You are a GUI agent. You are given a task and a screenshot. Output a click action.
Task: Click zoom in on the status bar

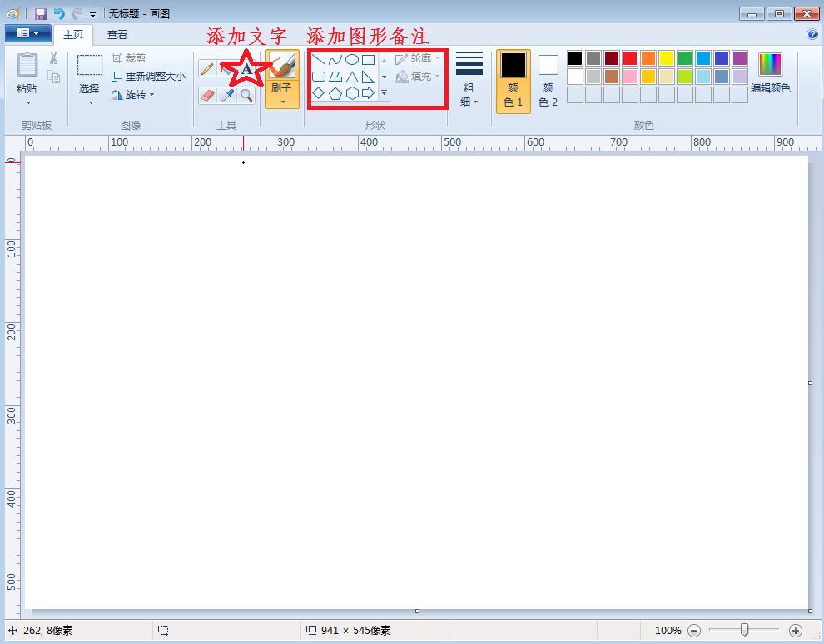coord(795,630)
